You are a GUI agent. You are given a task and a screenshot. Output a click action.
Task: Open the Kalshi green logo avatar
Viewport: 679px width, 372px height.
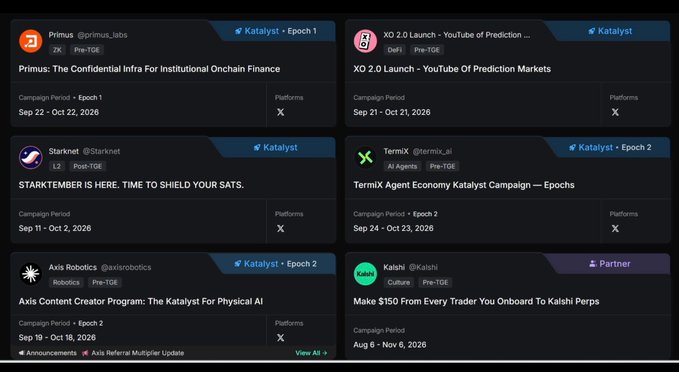click(365, 274)
